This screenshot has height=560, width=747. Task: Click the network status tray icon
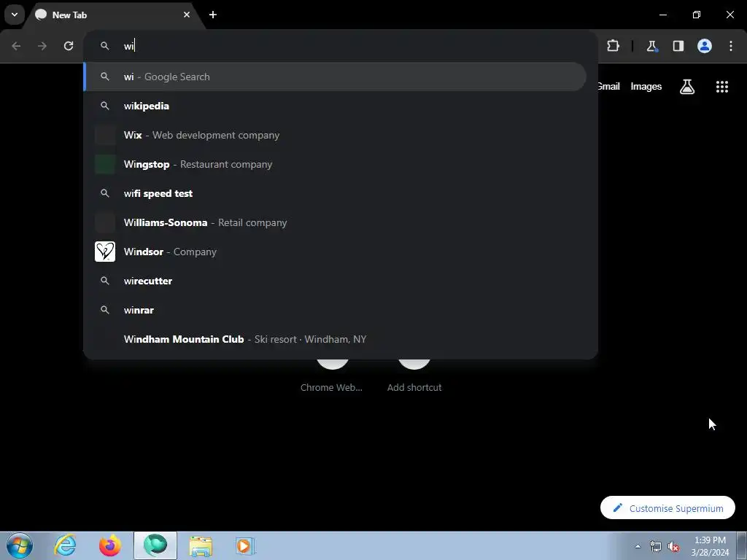(656, 546)
